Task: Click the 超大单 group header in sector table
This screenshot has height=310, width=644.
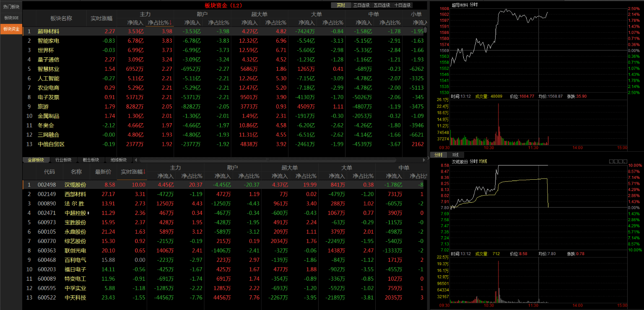Action: (259, 14)
